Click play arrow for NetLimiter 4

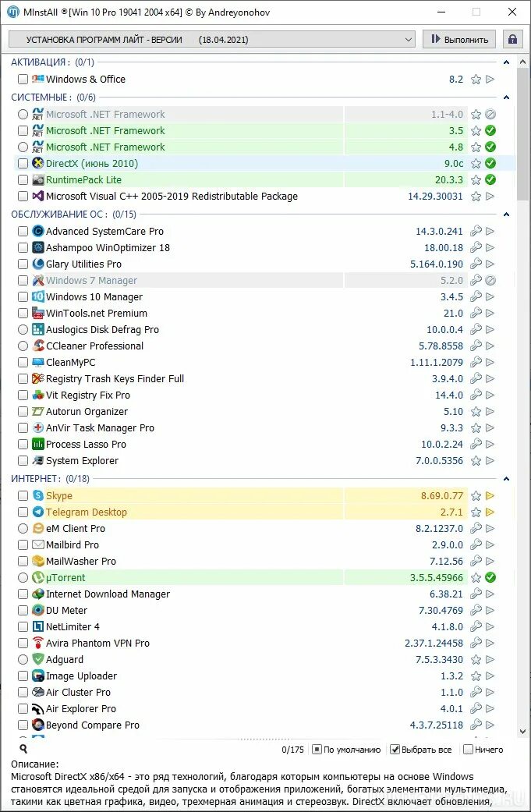[x=490, y=626]
